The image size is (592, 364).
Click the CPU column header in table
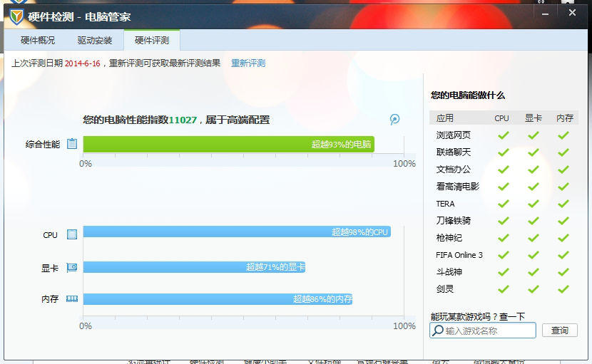pyautogui.click(x=501, y=118)
